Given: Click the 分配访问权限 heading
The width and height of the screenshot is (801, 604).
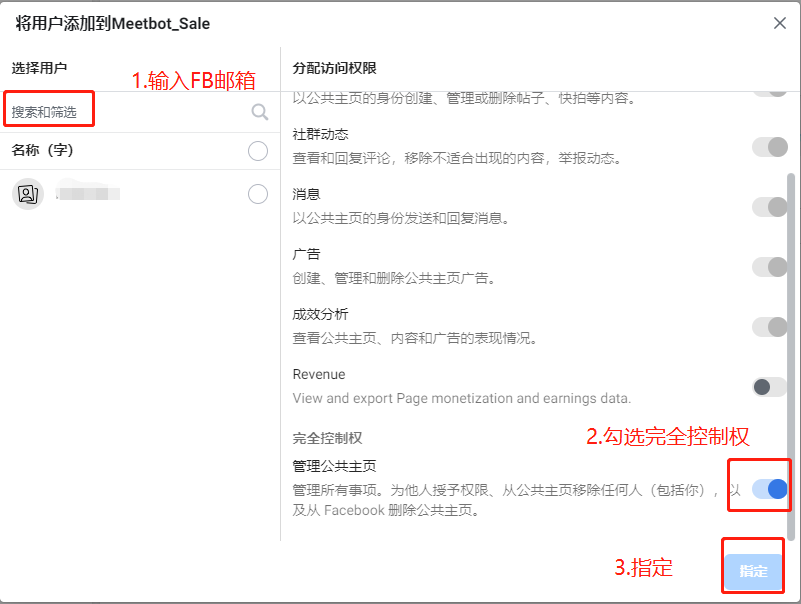Looking at the screenshot, I should click(x=335, y=68).
